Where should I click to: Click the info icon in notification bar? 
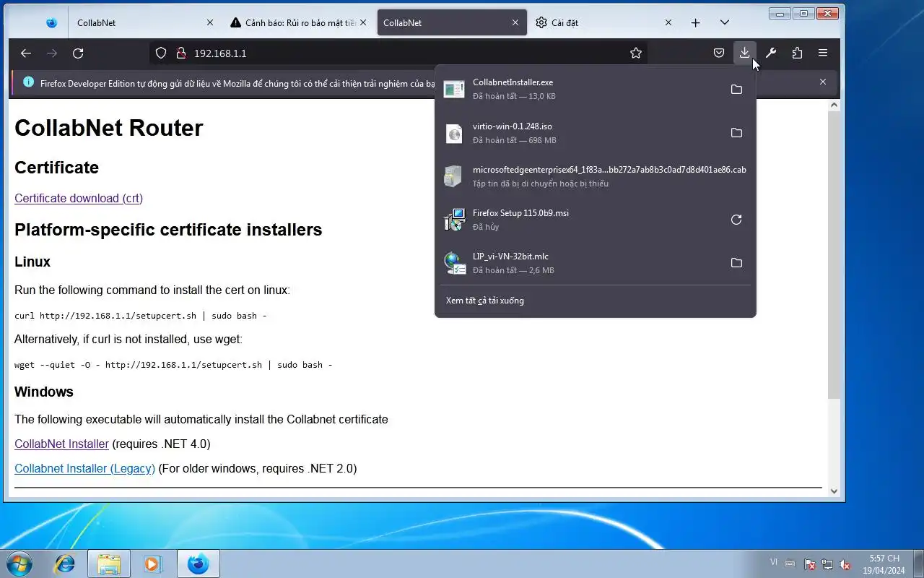pos(29,82)
